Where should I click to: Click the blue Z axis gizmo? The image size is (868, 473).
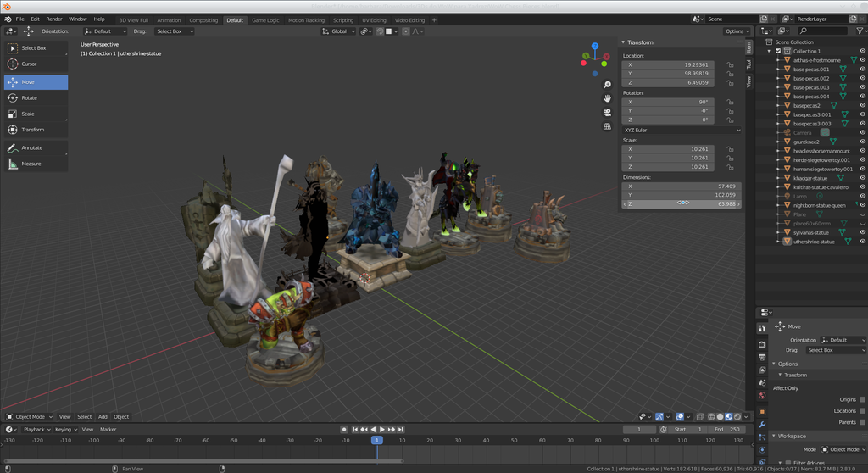(594, 47)
